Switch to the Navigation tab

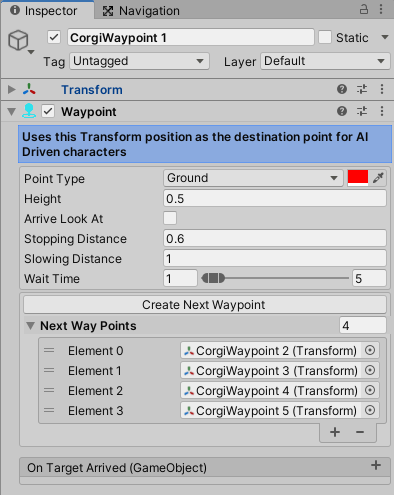(x=141, y=11)
